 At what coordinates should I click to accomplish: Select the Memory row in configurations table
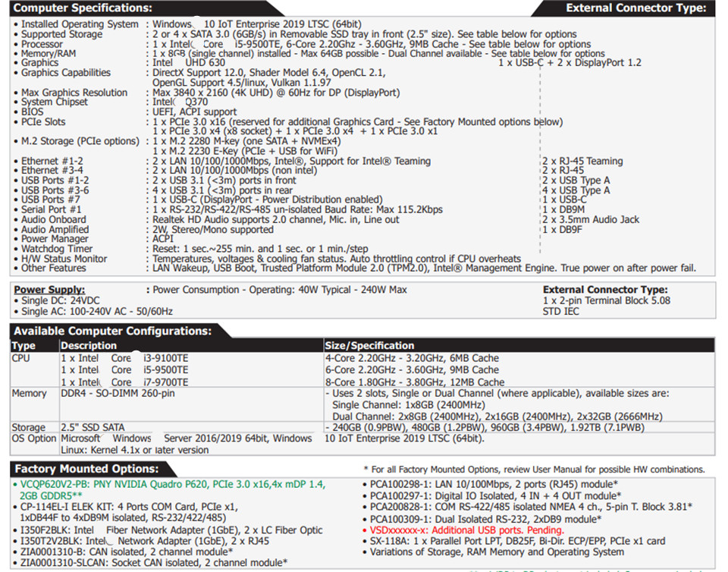30,394
